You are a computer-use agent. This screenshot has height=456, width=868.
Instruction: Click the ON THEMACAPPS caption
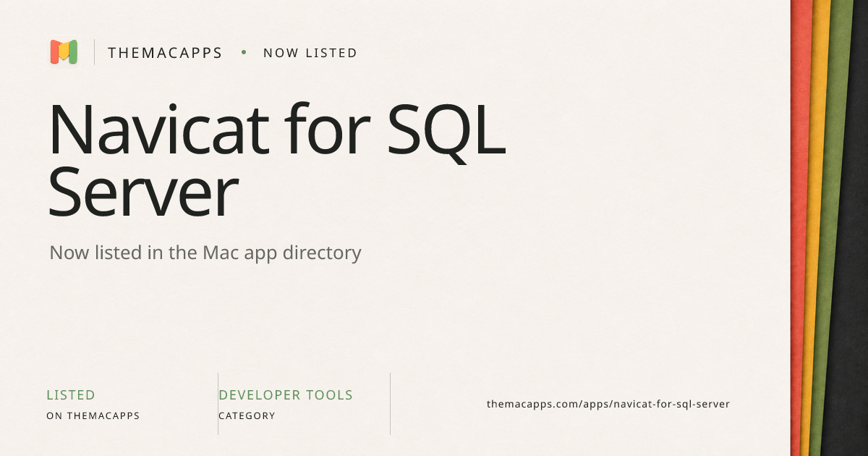(93, 416)
